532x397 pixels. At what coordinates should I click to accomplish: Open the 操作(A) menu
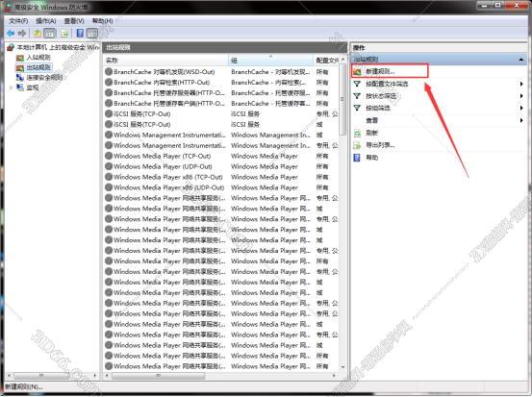pos(46,21)
